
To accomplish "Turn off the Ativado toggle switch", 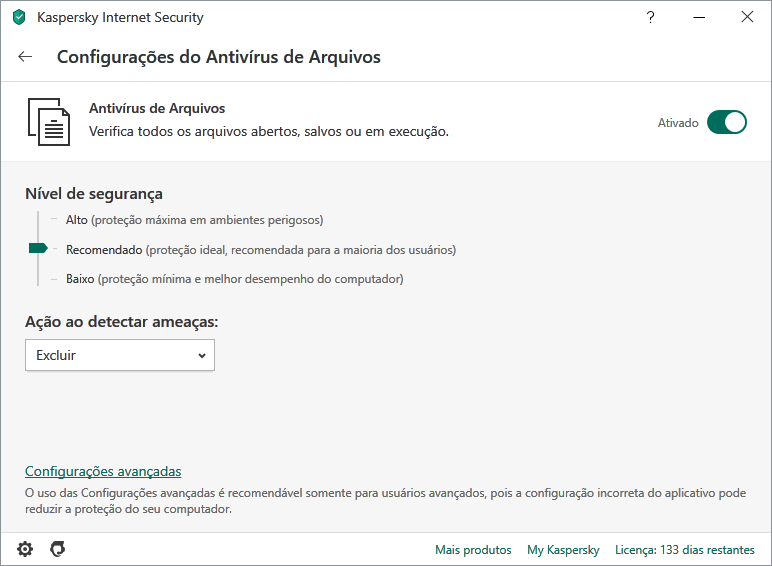I will [x=727, y=122].
